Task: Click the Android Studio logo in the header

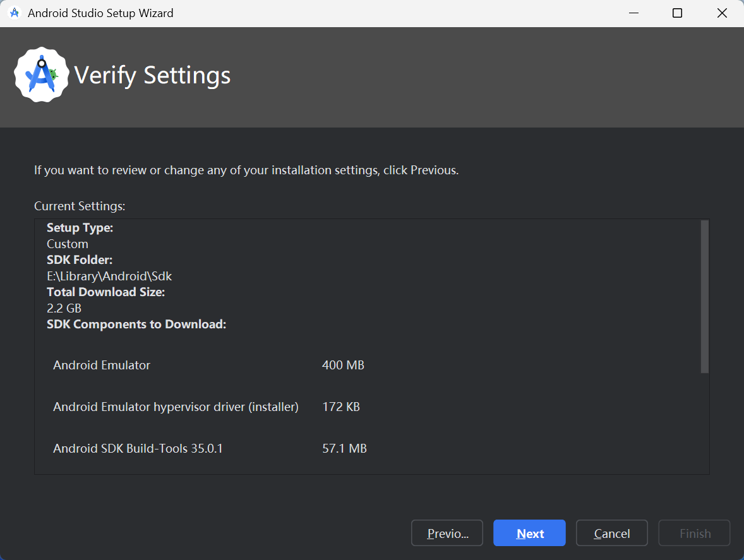Action: (x=42, y=74)
